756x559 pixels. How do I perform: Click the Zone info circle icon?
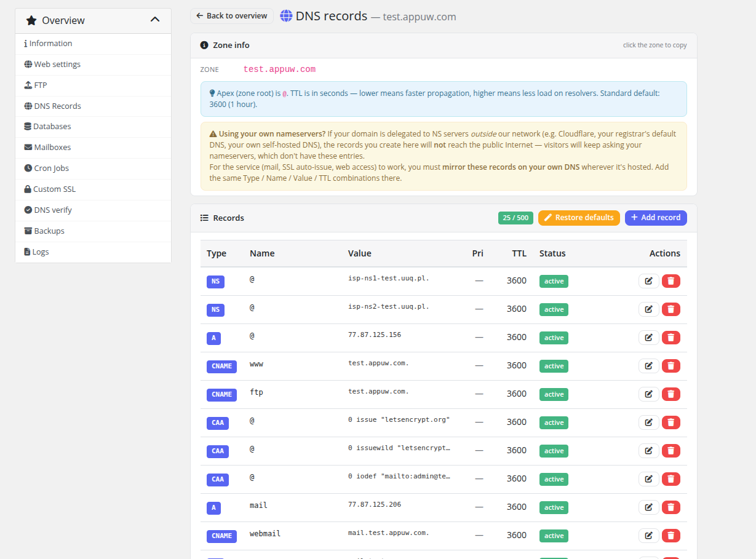pyautogui.click(x=204, y=45)
